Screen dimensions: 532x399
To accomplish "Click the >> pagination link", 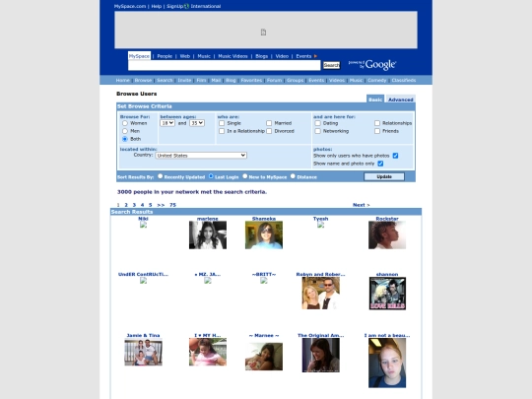I will pyautogui.click(x=161, y=205).
